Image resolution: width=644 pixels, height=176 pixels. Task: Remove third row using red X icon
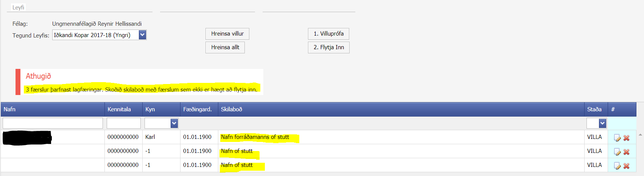[627, 166]
